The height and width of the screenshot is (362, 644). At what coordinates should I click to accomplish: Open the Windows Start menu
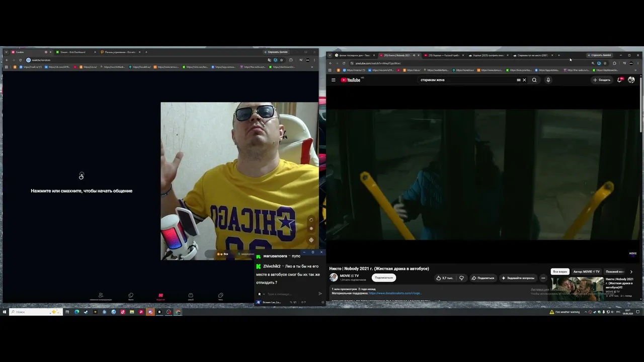tap(5, 312)
